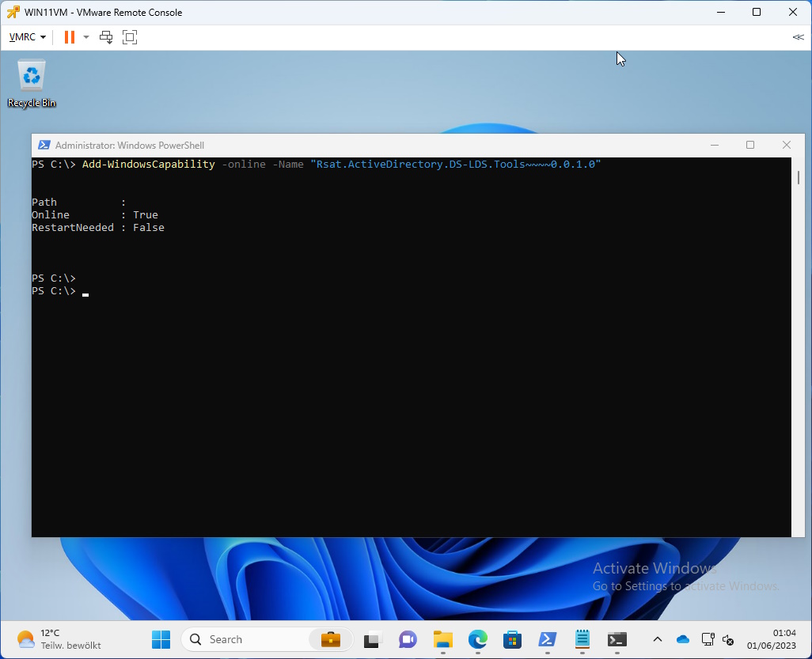Pause the virtual machine
The height and width of the screenshot is (659, 812).
pyautogui.click(x=70, y=37)
